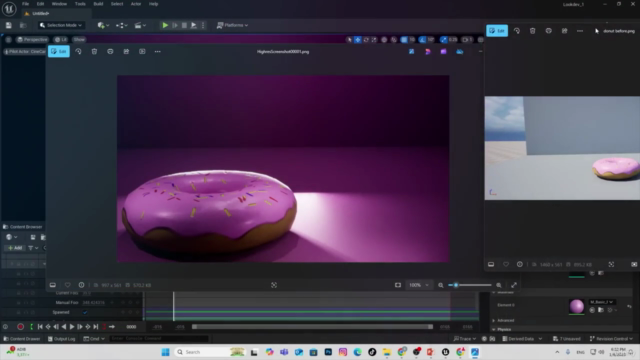
Task: Click the Clipchamp icon in Photos window
Action: pyautogui.click(x=444, y=51)
